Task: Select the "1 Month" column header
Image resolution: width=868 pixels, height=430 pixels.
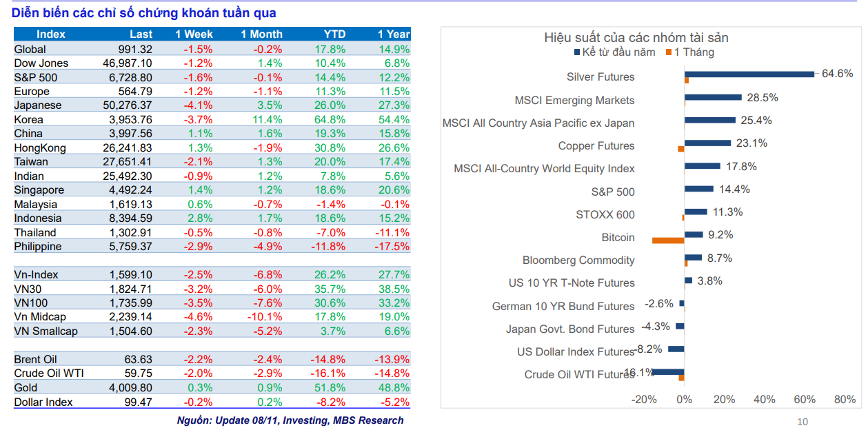Action: (x=261, y=34)
